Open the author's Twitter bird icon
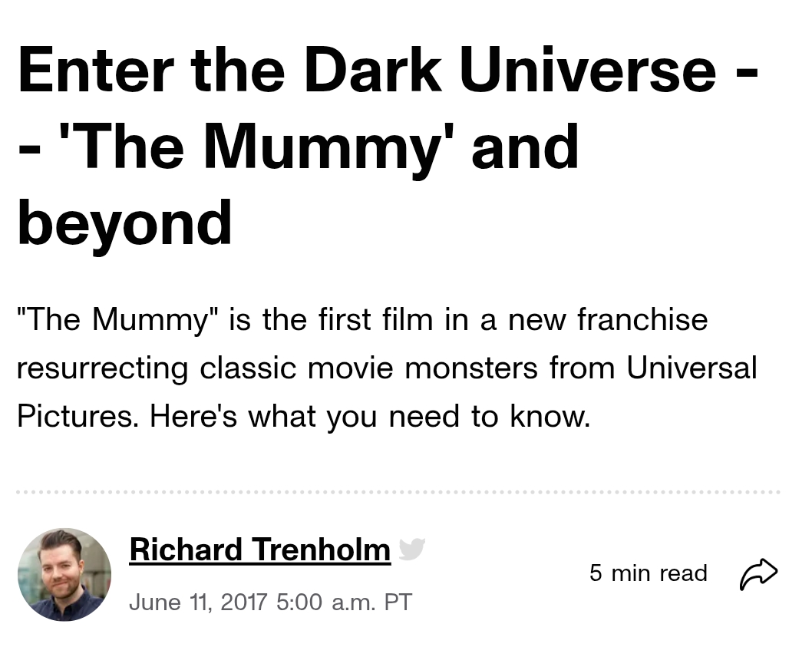This screenshot has width=812, height=647. coord(411,549)
